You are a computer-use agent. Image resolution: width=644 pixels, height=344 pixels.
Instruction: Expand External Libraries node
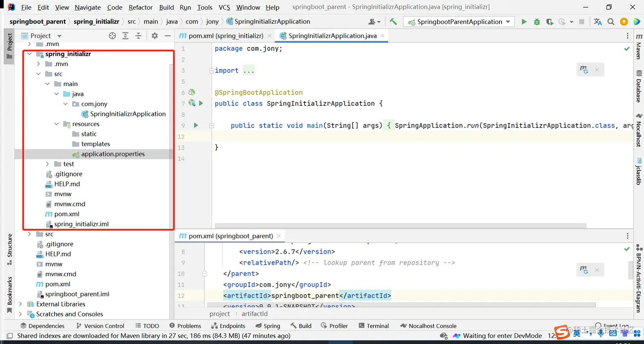[20, 304]
